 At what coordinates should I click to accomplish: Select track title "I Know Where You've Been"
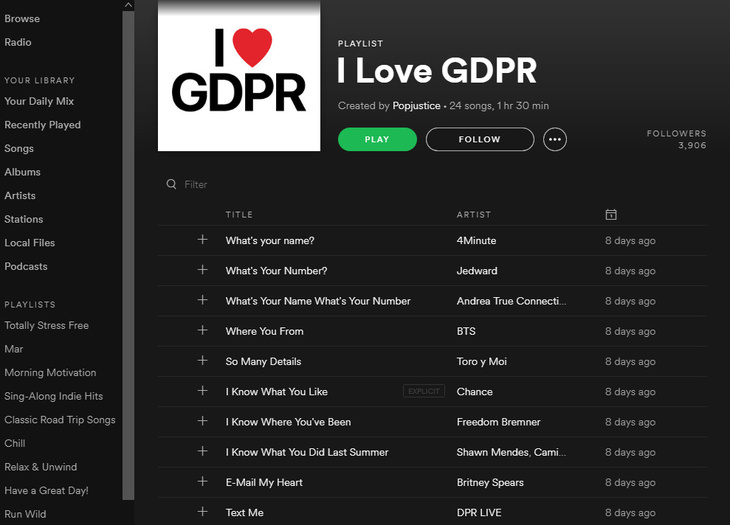click(x=288, y=422)
